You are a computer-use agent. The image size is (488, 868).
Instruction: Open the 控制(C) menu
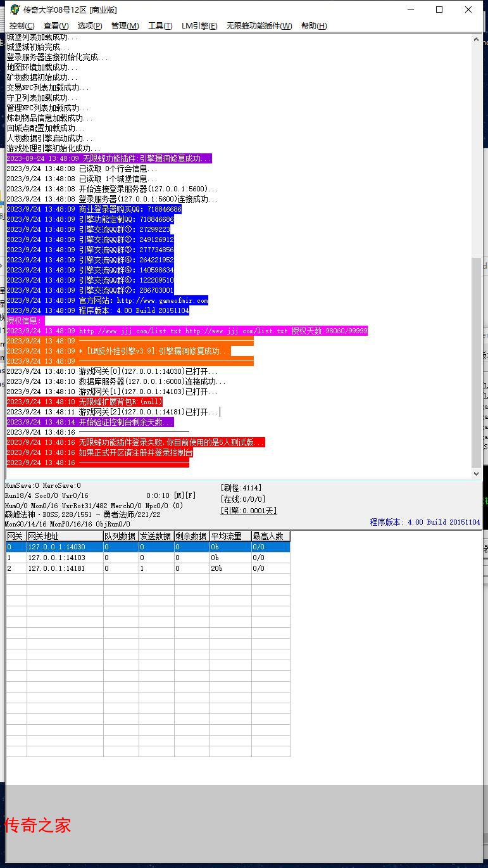(x=22, y=25)
